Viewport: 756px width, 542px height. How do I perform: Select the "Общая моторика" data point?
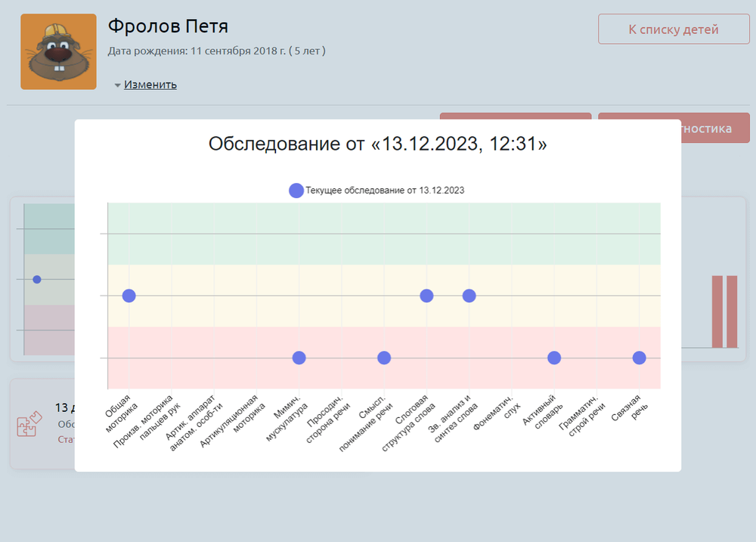(129, 296)
